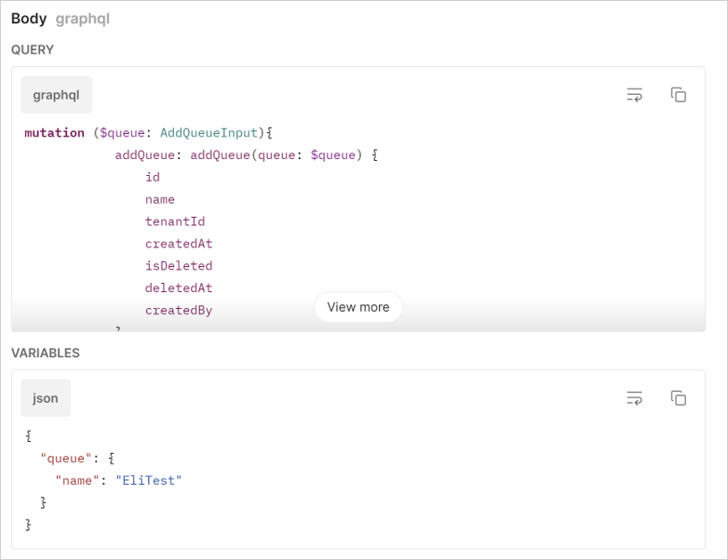Click the tenantId field line
Screen dimensions: 728x560
point(175,221)
